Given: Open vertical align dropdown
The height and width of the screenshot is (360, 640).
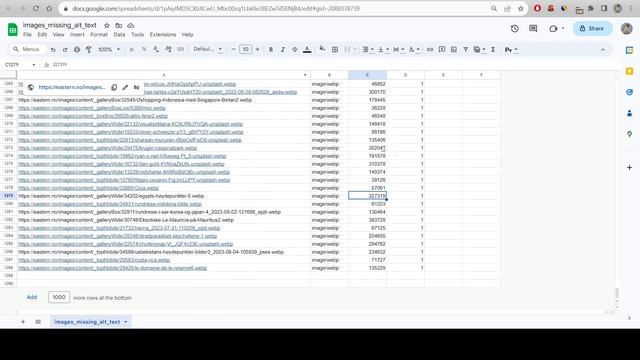Looking at the screenshot, I should click(x=383, y=49).
